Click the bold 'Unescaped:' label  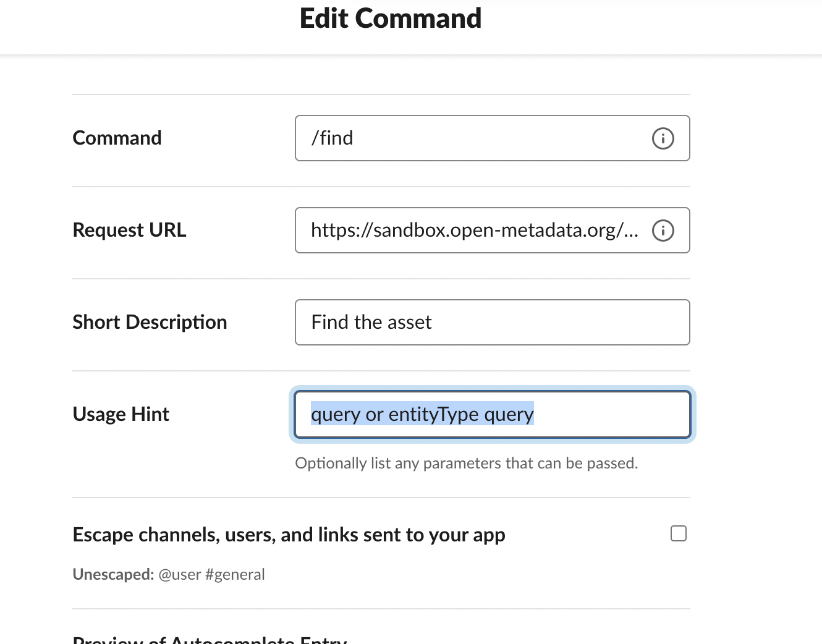coord(113,575)
